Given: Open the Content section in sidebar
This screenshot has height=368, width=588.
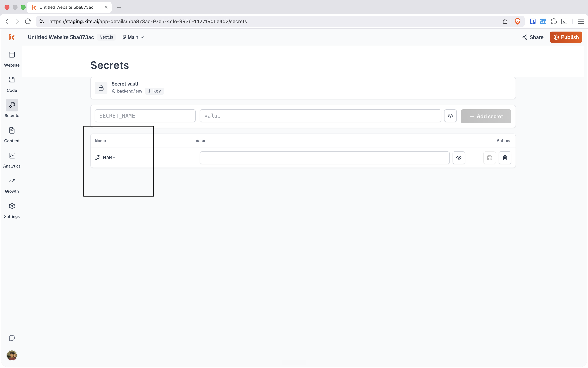Looking at the screenshot, I should (12, 135).
